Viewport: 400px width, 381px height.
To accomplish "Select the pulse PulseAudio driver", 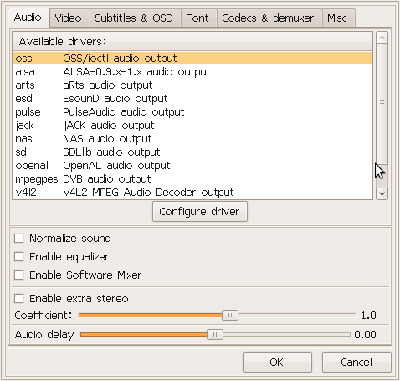I will coord(193,112).
